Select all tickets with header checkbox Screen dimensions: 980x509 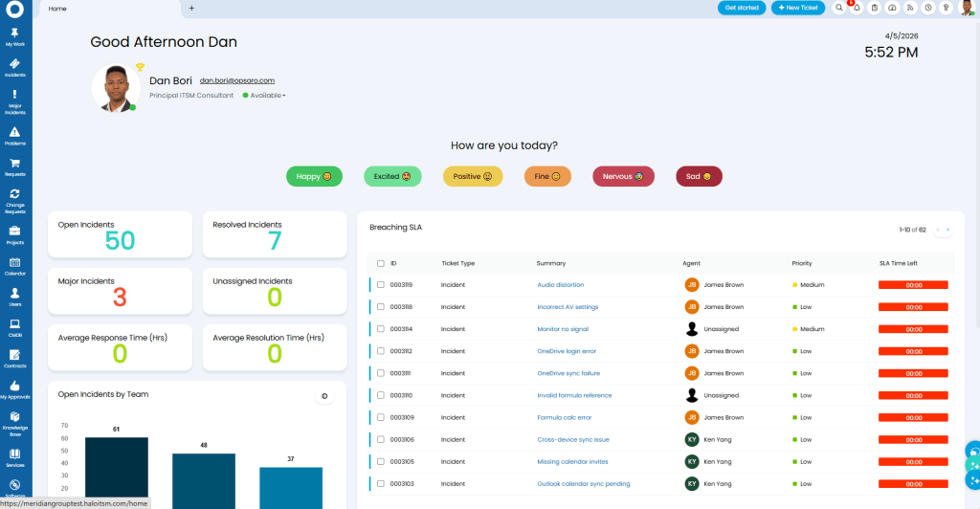tap(381, 263)
